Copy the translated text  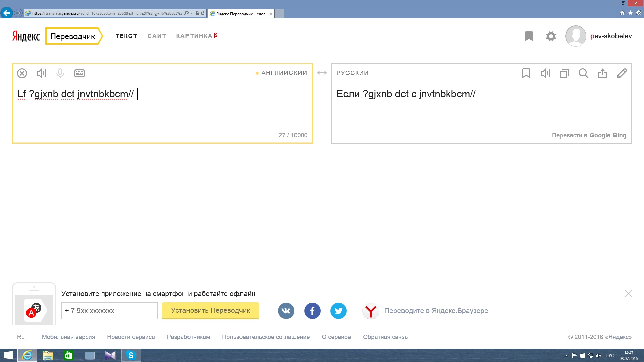pyautogui.click(x=565, y=73)
